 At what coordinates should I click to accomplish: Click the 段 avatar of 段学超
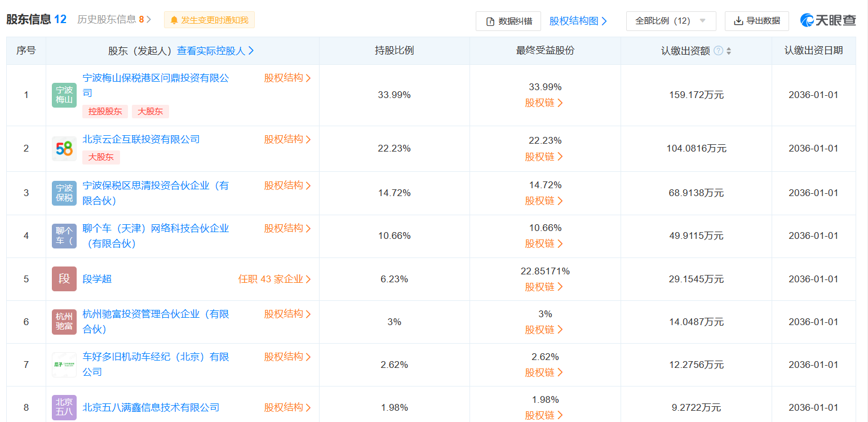pos(64,279)
